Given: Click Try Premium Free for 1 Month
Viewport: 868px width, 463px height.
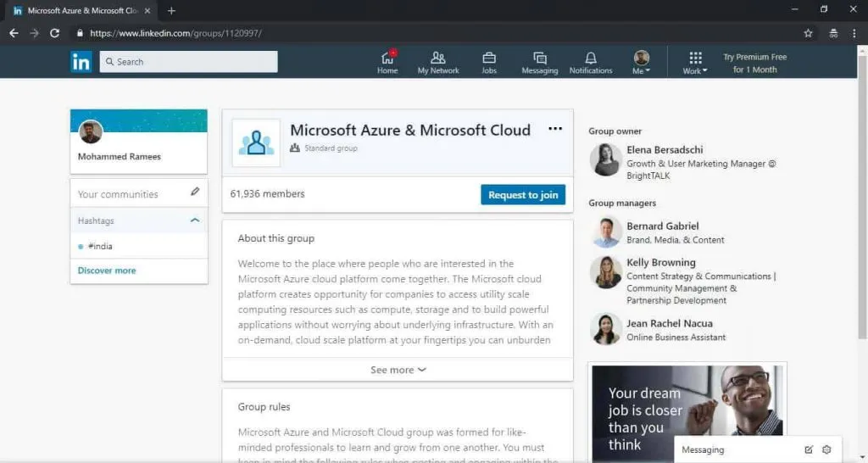Looking at the screenshot, I should [x=754, y=63].
